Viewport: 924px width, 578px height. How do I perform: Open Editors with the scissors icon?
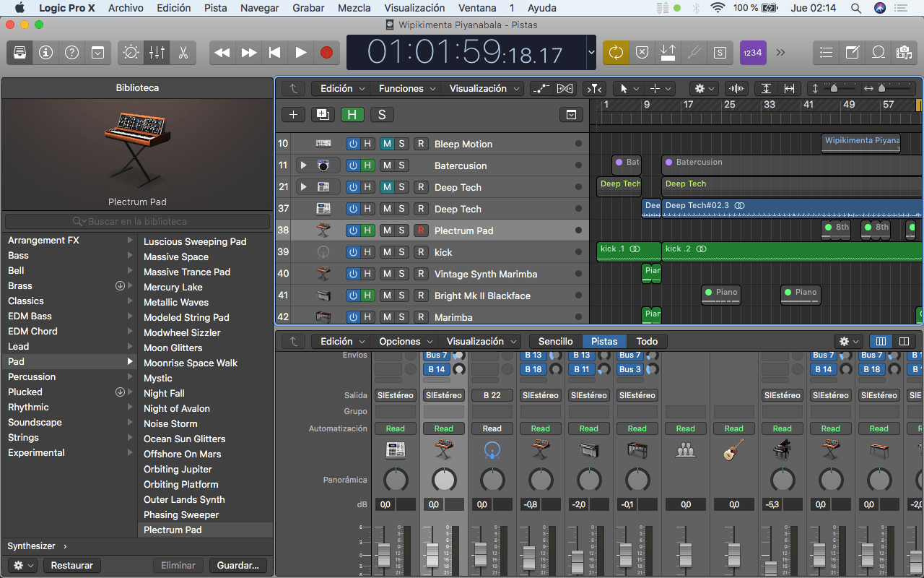coord(183,53)
